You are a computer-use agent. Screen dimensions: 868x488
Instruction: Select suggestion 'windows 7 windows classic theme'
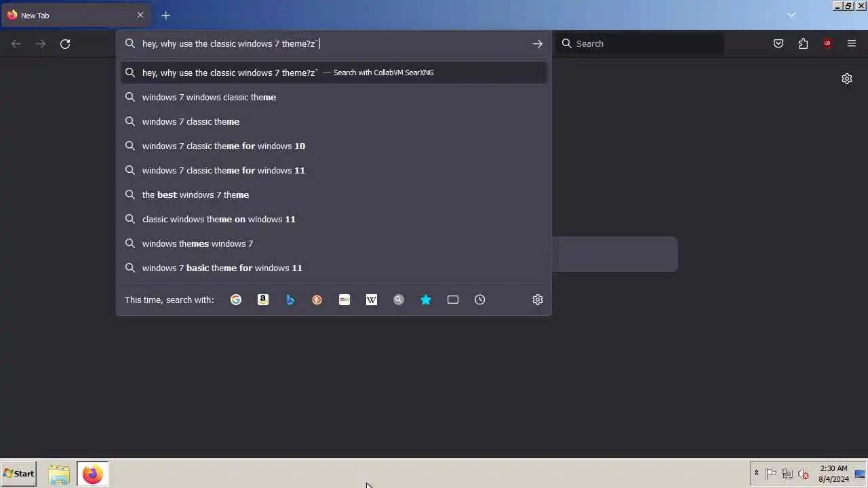[334, 97]
